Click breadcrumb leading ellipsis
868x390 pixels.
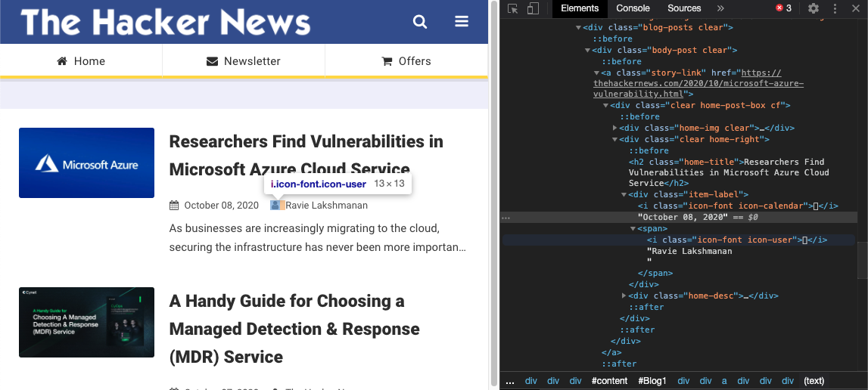pyautogui.click(x=510, y=381)
